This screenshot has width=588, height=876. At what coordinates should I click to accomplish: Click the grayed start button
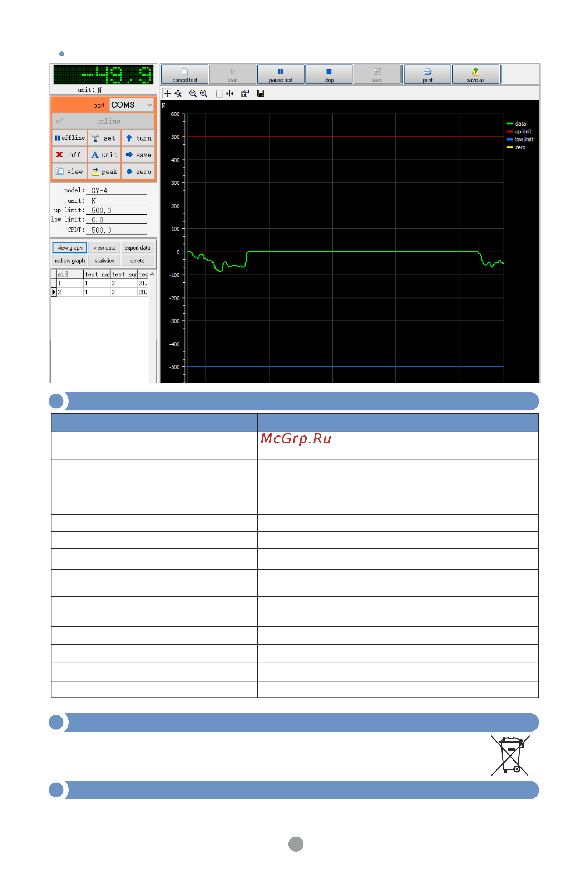coord(232,74)
